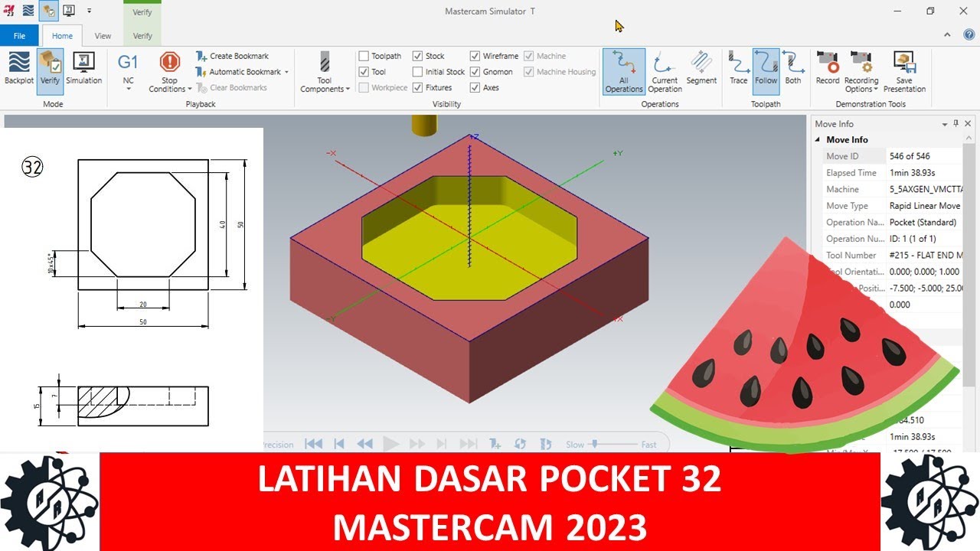Click the 'Pocket (Standard)' operation name value
980x551 pixels.
pos(923,223)
